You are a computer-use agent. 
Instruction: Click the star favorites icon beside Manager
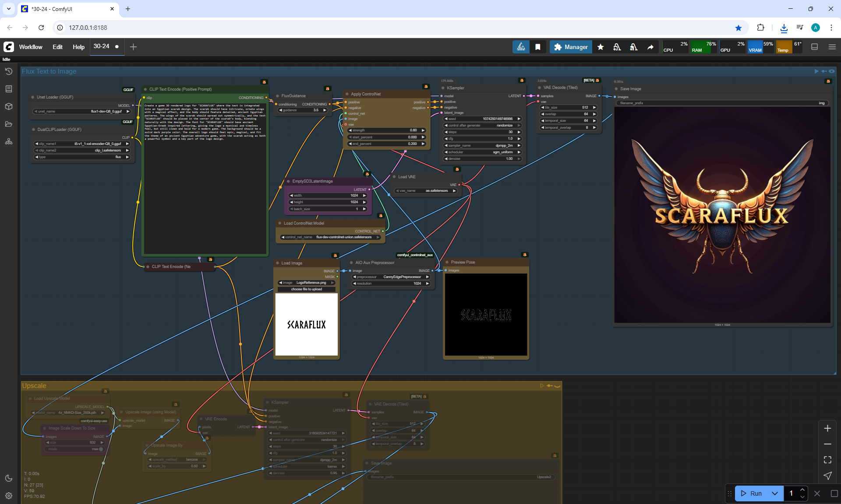[x=601, y=47]
